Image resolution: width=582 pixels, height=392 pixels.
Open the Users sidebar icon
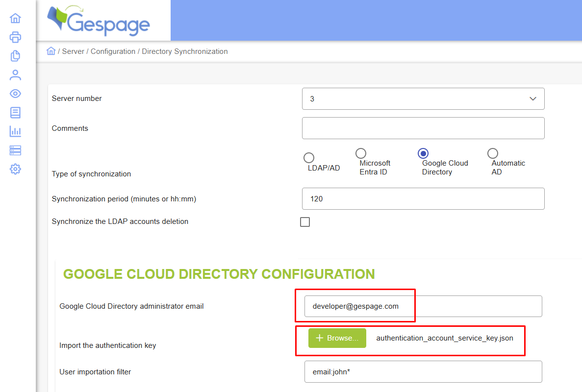[x=15, y=75]
